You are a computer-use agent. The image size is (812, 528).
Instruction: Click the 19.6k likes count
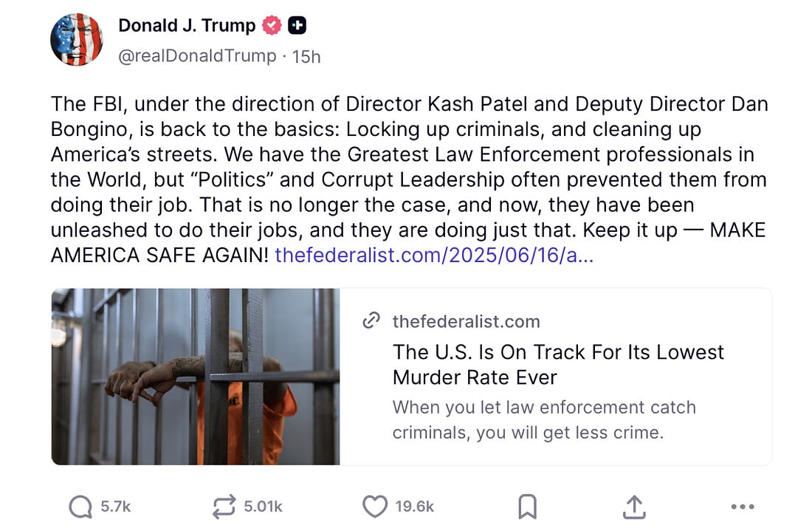415,507
